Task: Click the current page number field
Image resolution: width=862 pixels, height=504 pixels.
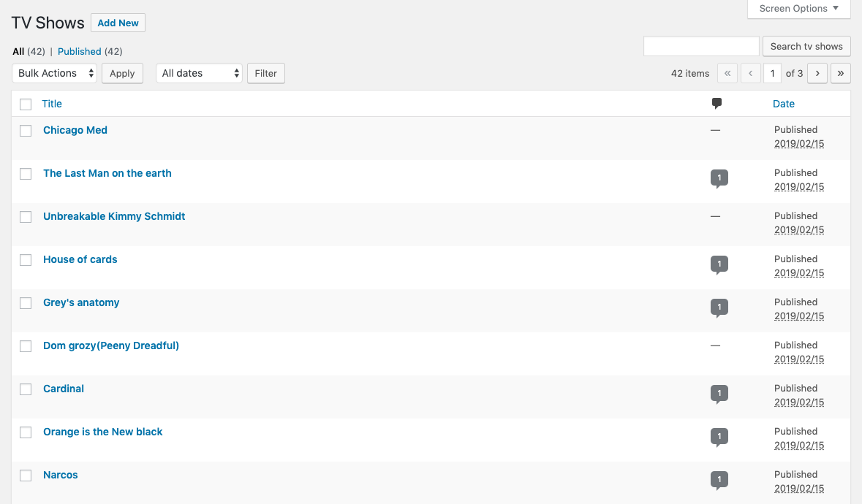Action: (772, 73)
